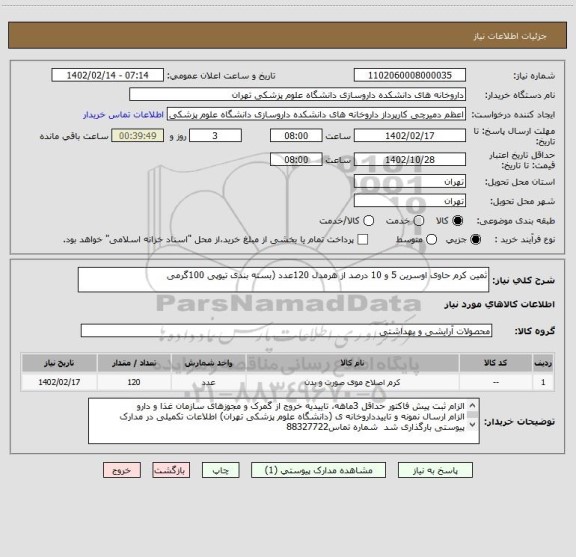This screenshot has height=557, width=576.
Task: Click item name کرم اصلاح موی صورت و بدن
Action: [x=352, y=382]
